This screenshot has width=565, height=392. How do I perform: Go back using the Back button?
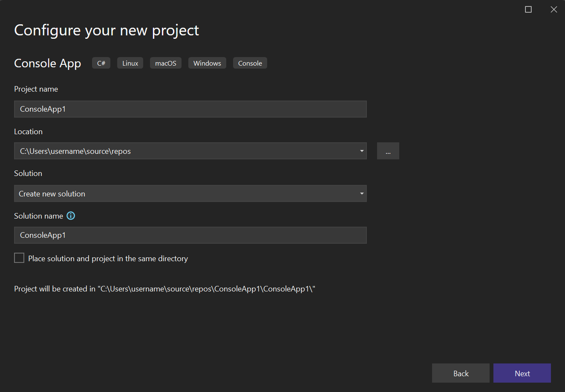[461, 373]
